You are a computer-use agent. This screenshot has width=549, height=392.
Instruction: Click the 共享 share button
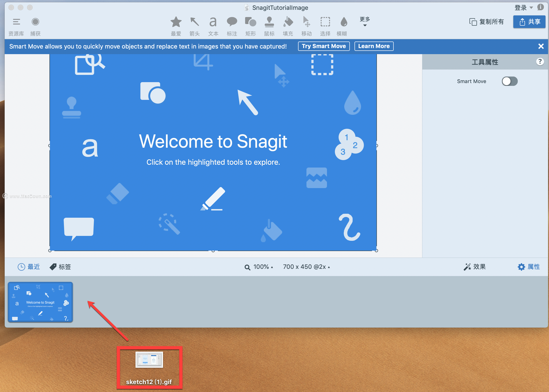(x=529, y=22)
